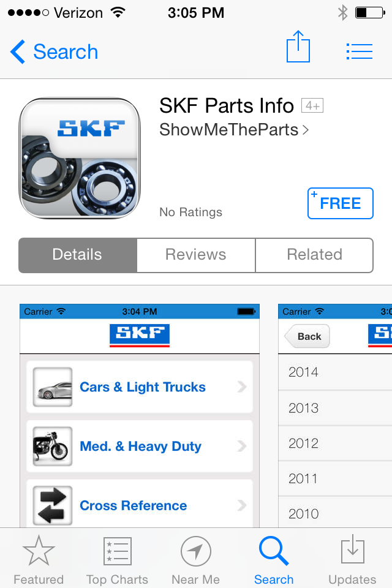The image size is (392, 588).
Task: Tap the 4+ age rating badge
Action: [312, 106]
